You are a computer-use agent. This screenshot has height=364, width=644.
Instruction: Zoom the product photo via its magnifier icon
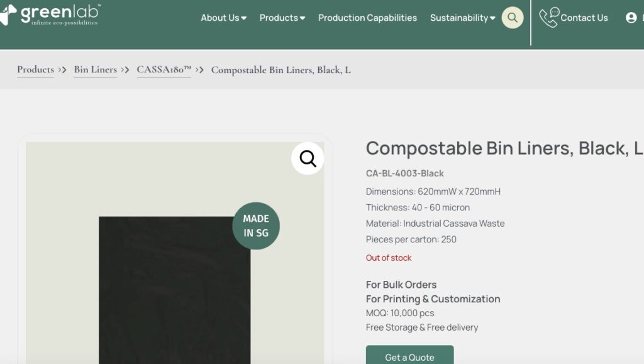click(x=306, y=159)
